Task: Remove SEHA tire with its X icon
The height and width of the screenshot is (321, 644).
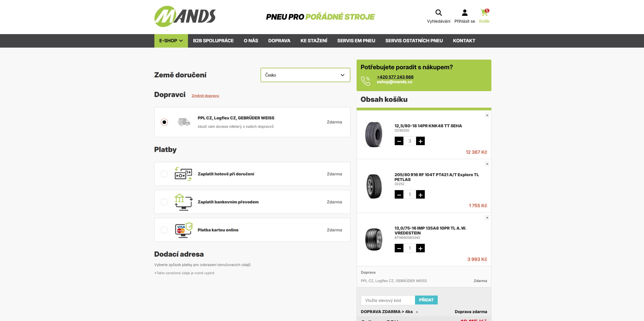Action: click(x=487, y=115)
